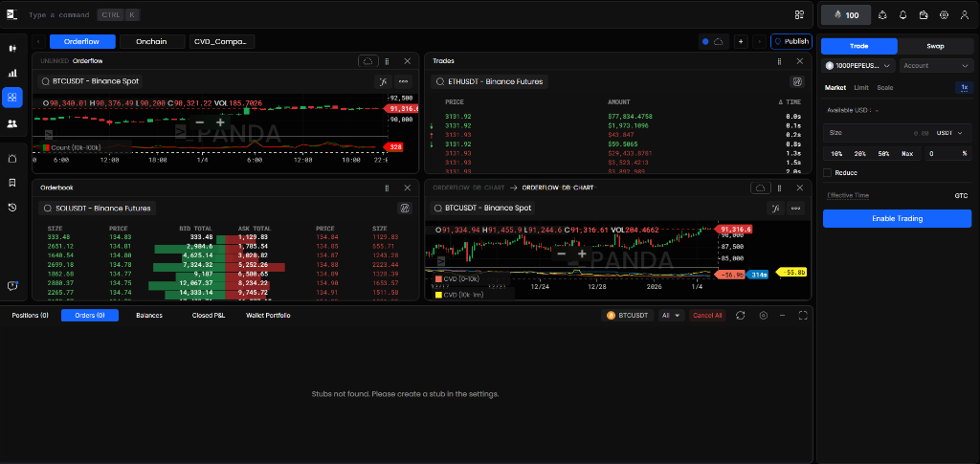Open 1000PEPEUS.. symbol dropdown
The height and width of the screenshot is (464, 980).
tap(858, 66)
